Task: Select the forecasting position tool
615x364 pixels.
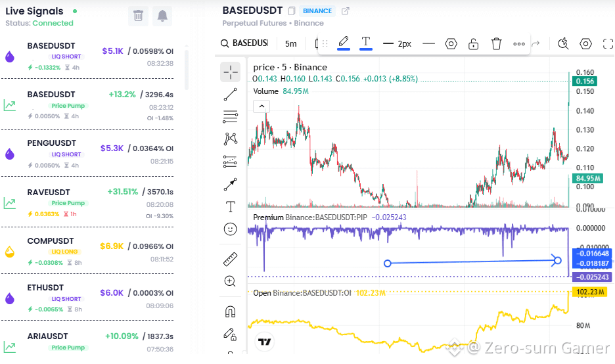Action: [230, 161]
